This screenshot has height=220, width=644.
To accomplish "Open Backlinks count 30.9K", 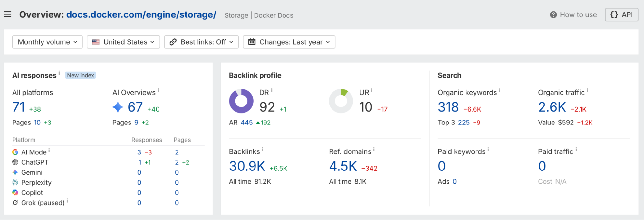I will 247,166.
